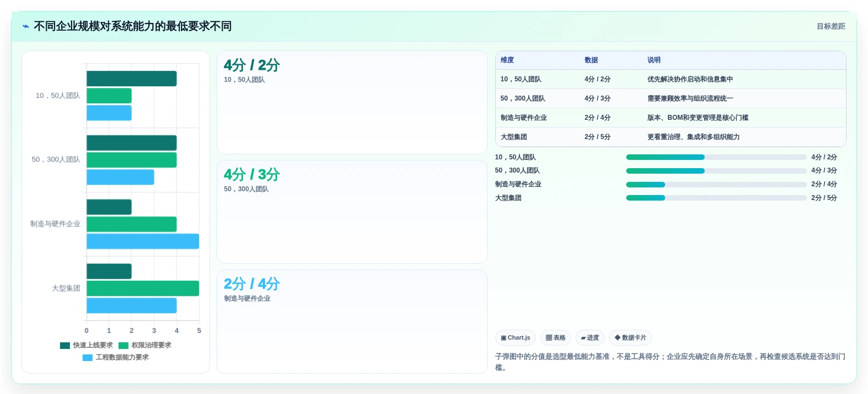Click progress bar for 大型集团

click(716, 198)
